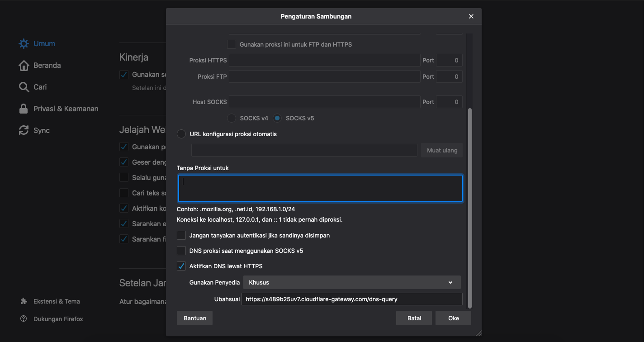The width and height of the screenshot is (644, 342).
Task: Toggle 'Aktifkan ko' checkbox on preferences page
Action: click(x=124, y=209)
